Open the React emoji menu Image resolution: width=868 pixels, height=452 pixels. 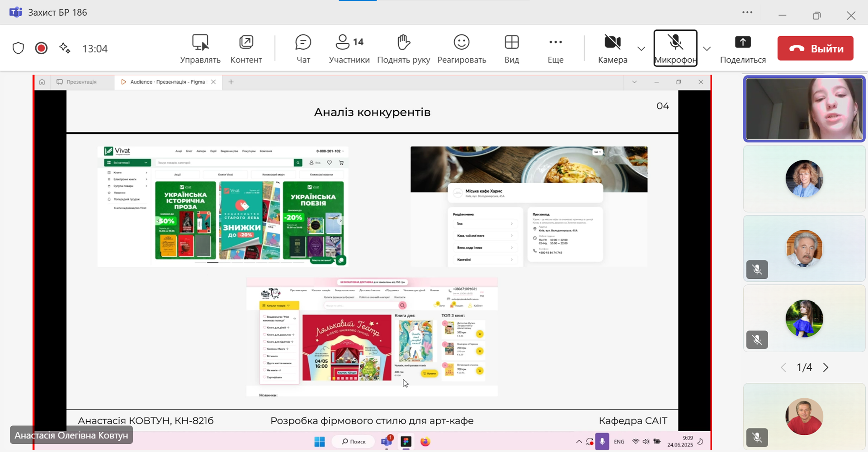(x=461, y=48)
